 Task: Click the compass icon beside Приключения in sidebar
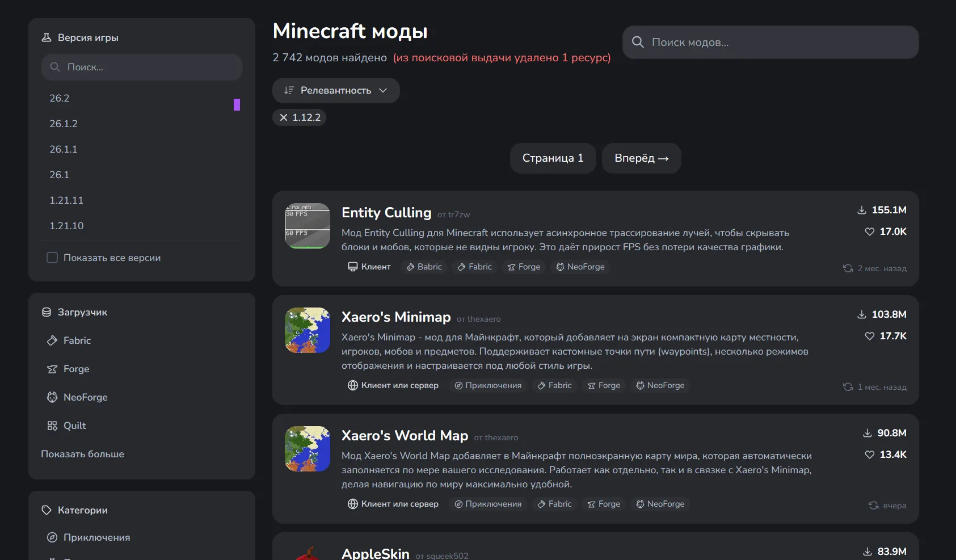click(52, 537)
